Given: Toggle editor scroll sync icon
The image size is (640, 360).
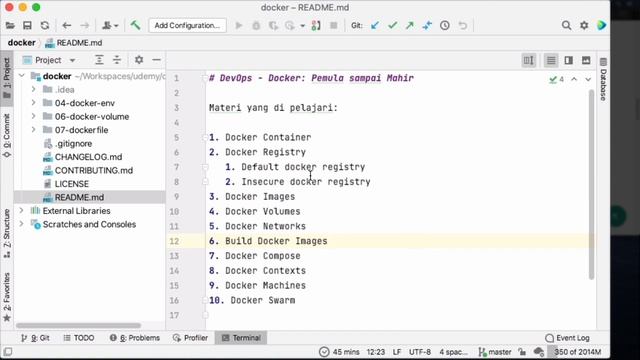Looking at the screenshot, I should (529, 60).
